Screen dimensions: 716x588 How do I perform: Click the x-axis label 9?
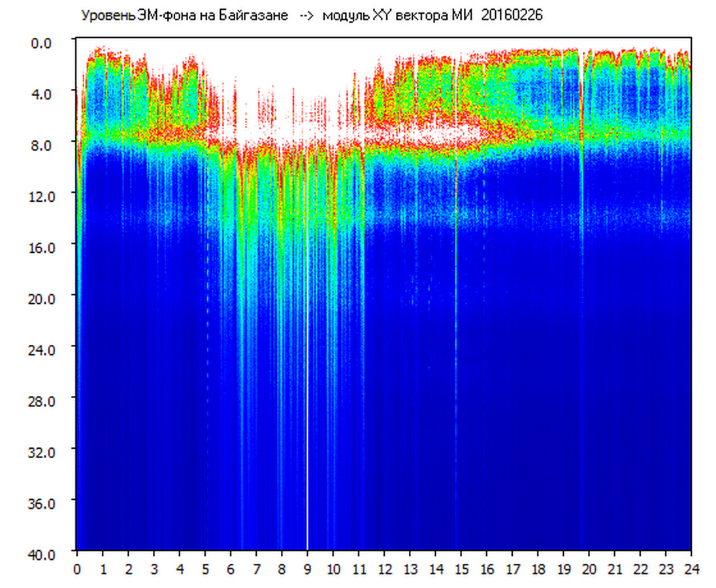(x=308, y=569)
